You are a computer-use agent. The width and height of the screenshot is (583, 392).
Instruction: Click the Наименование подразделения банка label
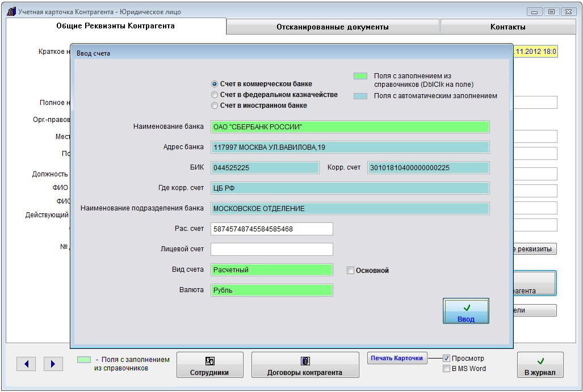click(142, 208)
